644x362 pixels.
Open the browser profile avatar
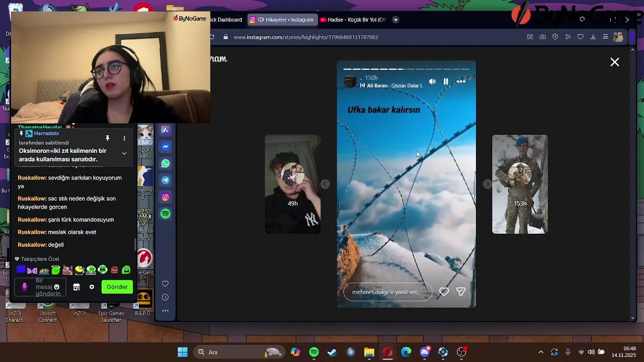click(x=618, y=37)
